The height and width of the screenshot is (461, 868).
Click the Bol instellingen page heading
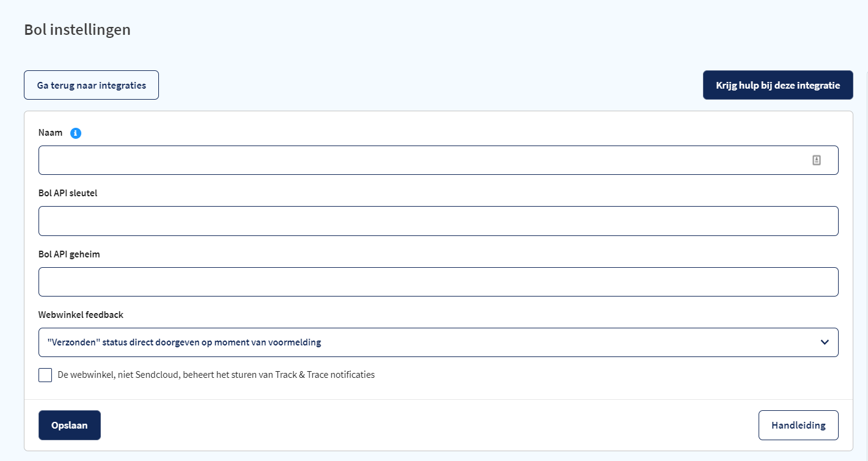coord(78,29)
